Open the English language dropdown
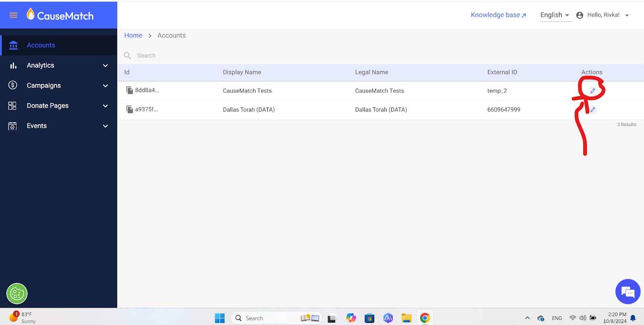 click(555, 15)
